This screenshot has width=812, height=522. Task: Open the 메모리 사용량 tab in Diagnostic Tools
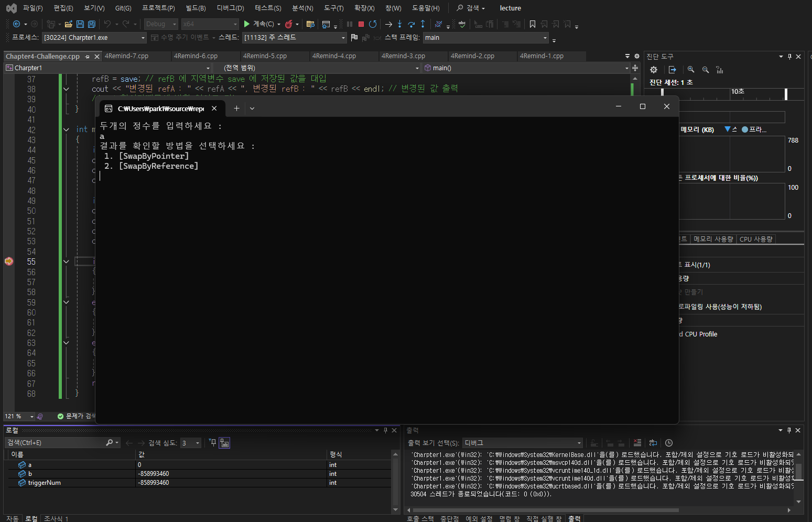pos(713,239)
